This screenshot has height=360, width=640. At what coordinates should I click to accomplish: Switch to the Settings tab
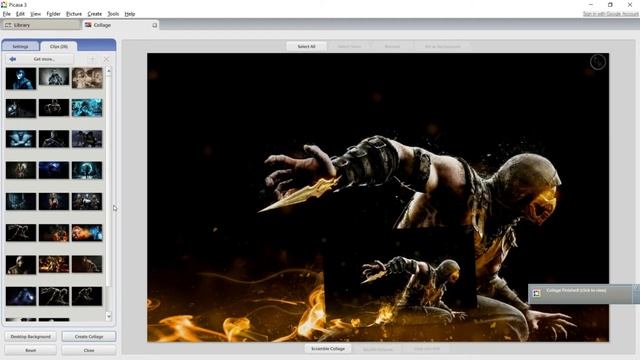pos(20,46)
